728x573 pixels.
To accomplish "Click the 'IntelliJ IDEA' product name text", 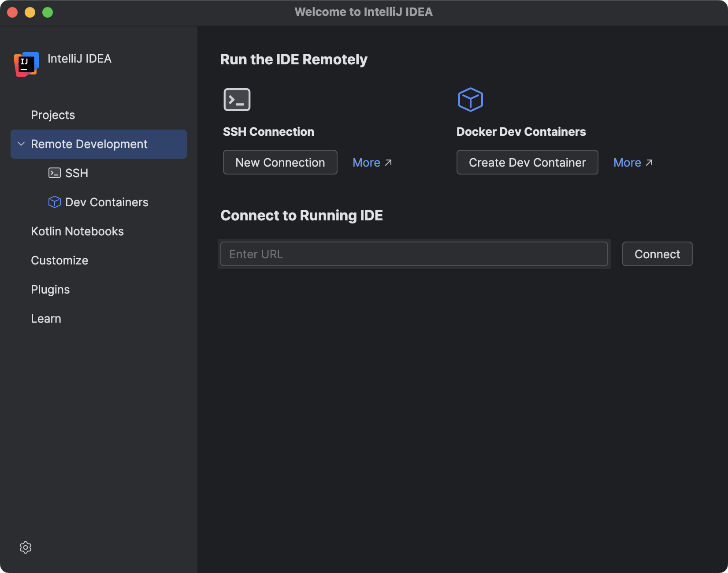I will click(79, 59).
